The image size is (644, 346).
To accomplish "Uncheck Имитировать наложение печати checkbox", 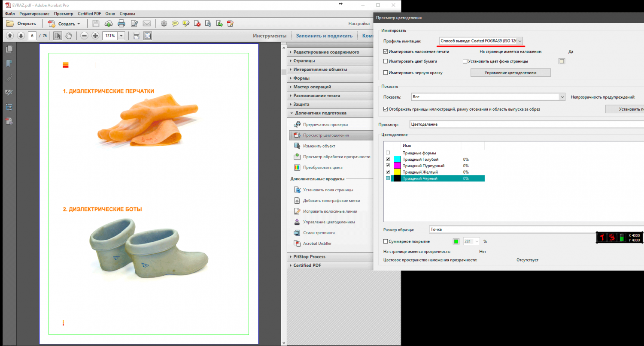I will click(386, 51).
